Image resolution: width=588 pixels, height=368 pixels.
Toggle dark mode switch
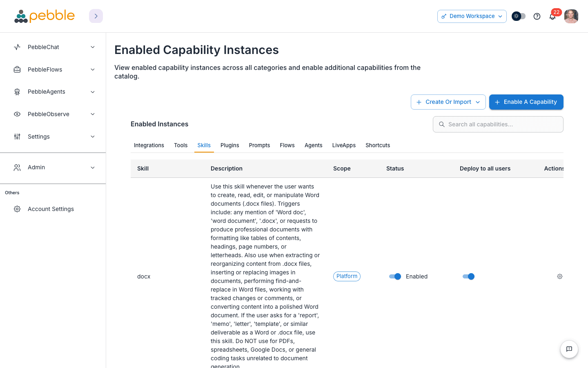519,16
